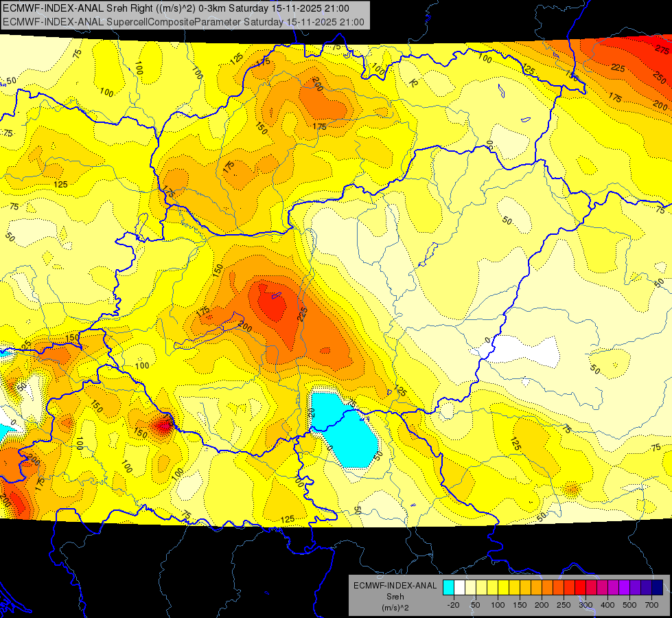The image size is (672, 618).
Task: Click the legend scale value '500'
Action: tap(629, 605)
